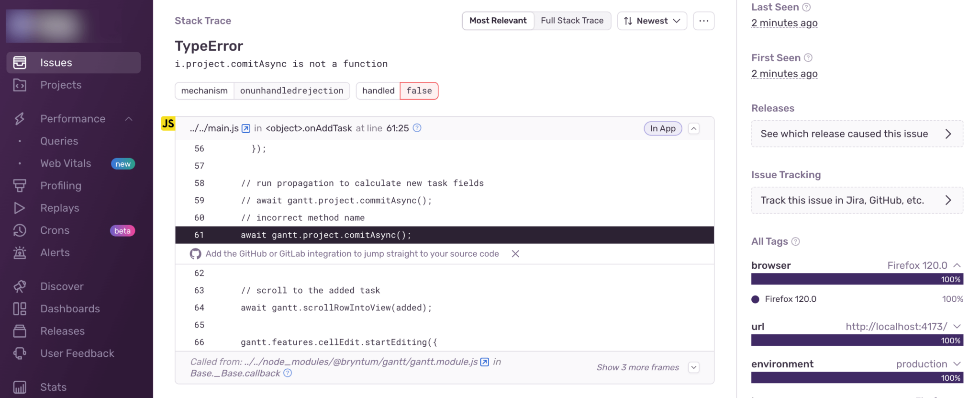Open Crons clock icon in sidebar
Screen dimensions: 980x398
tap(20, 230)
